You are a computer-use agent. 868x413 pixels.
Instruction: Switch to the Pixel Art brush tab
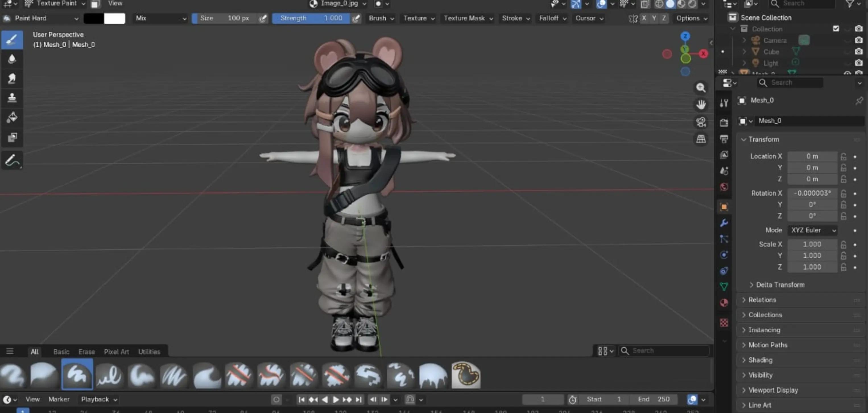pos(116,352)
